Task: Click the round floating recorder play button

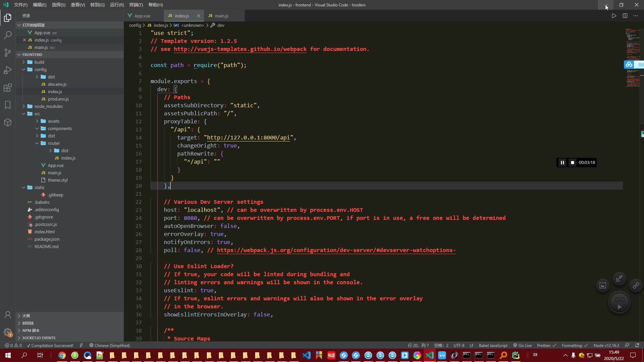Action: pyautogui.click(x=619, y=303)
